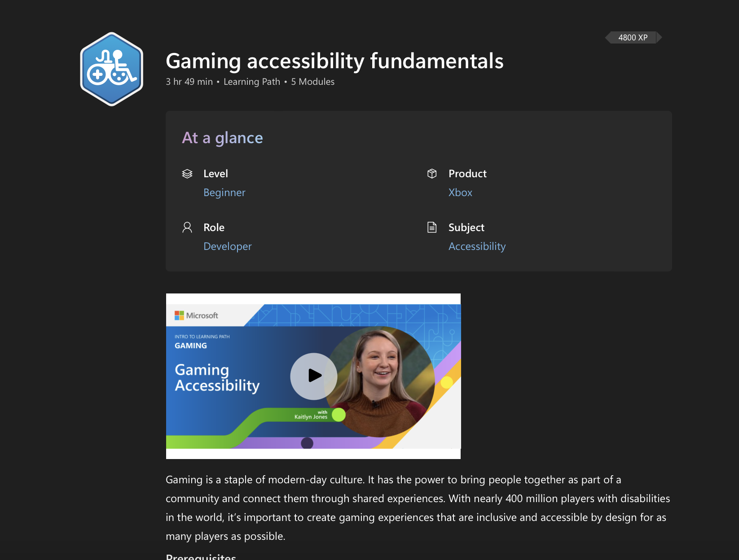Viewport: 739px width, 560px height.
Task: Click the 'INTRO TO LEARNING PATH' caption
Action: tap(202, 337)
